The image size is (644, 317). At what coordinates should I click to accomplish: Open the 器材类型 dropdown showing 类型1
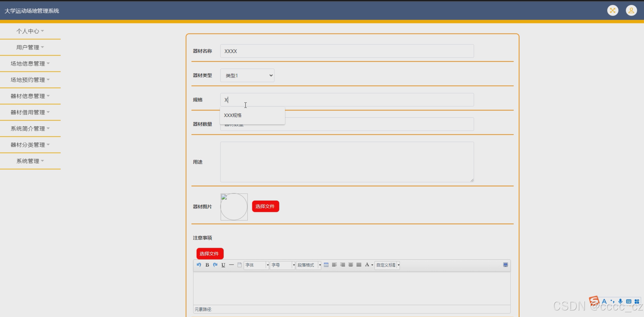coord(247,75)
